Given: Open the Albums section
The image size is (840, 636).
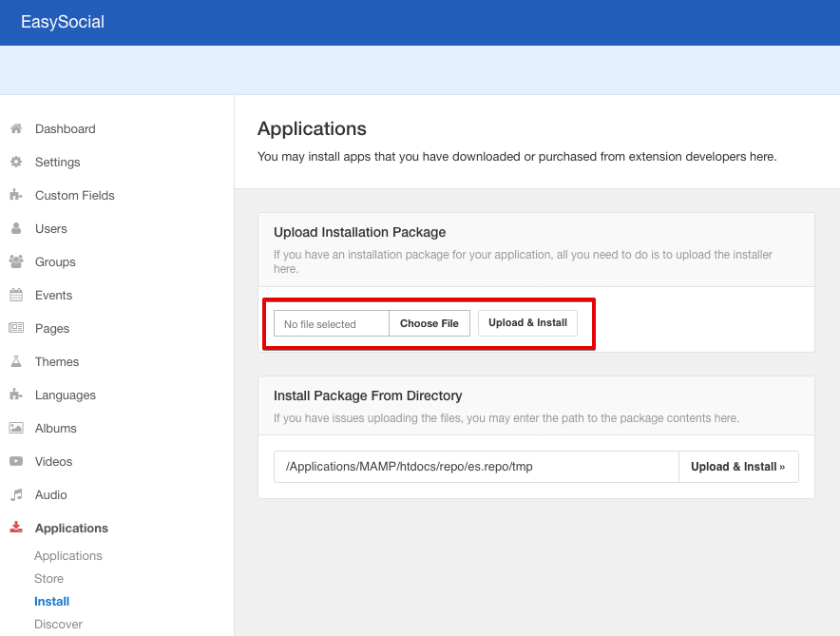Looking at the screenshot, I should [56, 428].
